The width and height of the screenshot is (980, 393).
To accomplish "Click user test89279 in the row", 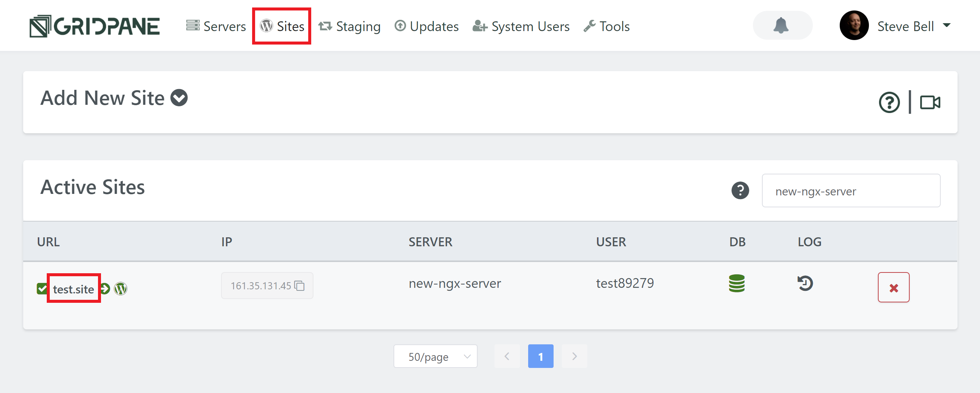I will click(625, 283).
